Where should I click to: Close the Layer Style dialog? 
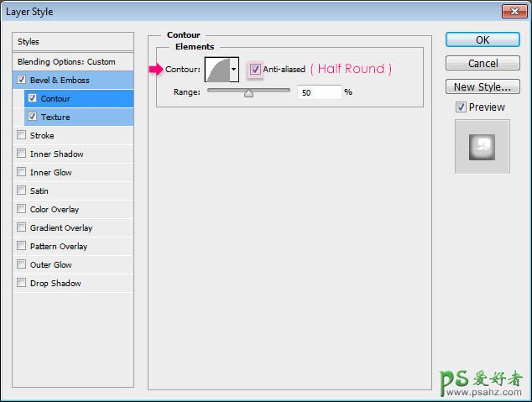(x=514, y=11)
